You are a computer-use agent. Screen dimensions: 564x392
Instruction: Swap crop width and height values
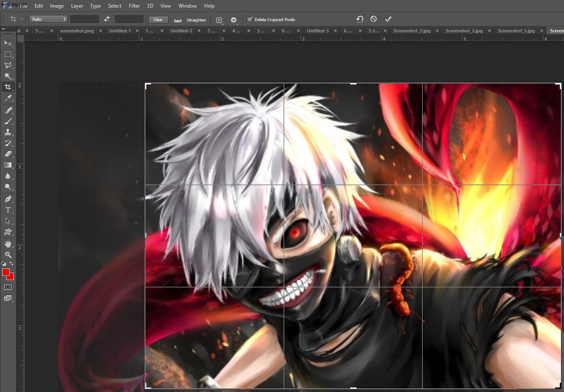click(107, 19)
